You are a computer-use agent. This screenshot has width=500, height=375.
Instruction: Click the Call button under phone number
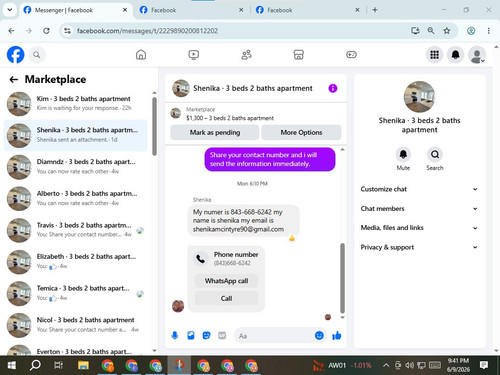point(226,298)
